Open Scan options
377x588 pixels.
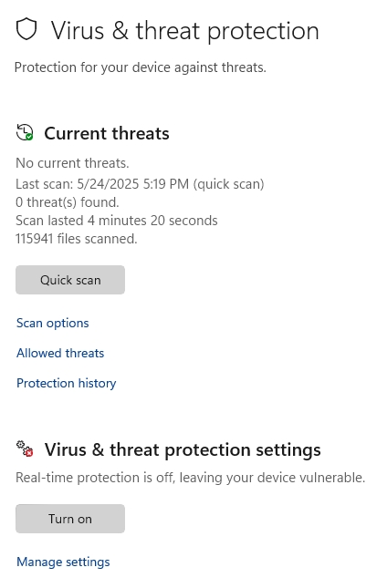pos(53,324)
